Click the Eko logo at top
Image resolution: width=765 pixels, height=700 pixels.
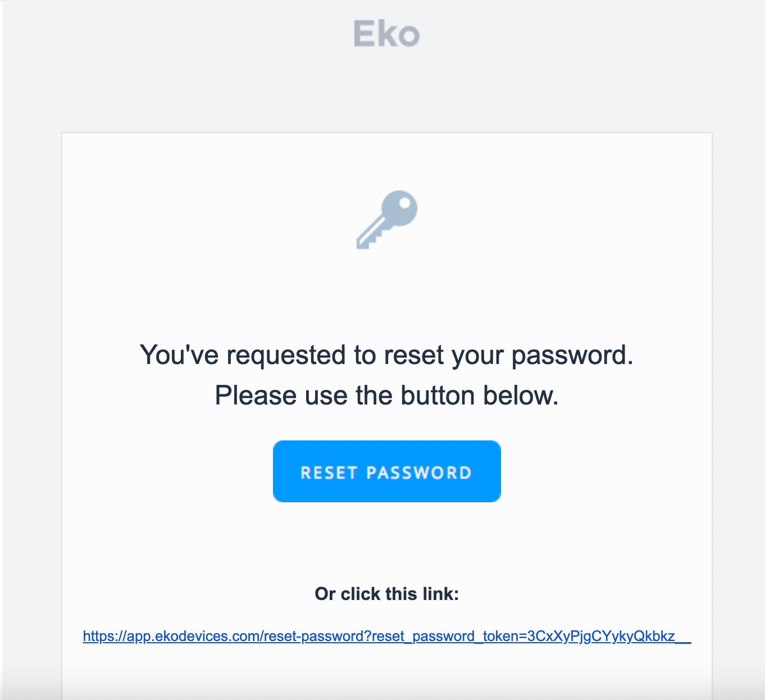coord(386,34)
